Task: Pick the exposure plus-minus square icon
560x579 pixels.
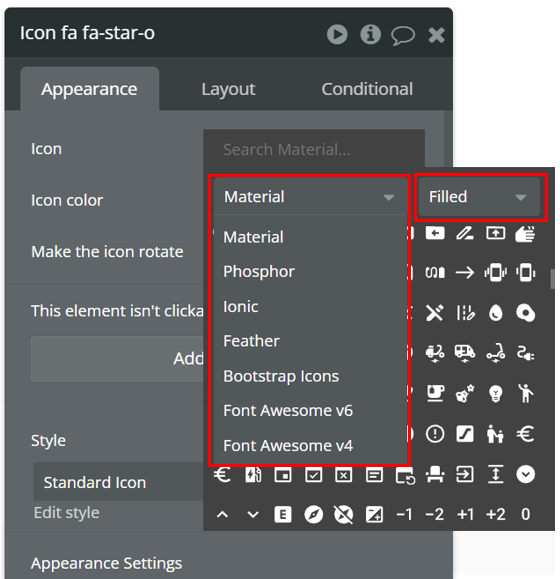Action: (374, 514)
